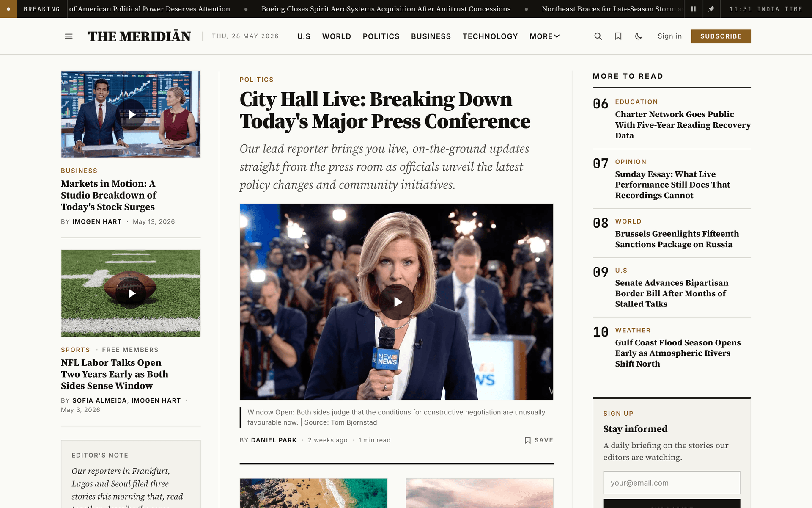This screenshot has width=812, height=508.
Task: Click the EDITOR'S NOTE heading
Action: 100,455
